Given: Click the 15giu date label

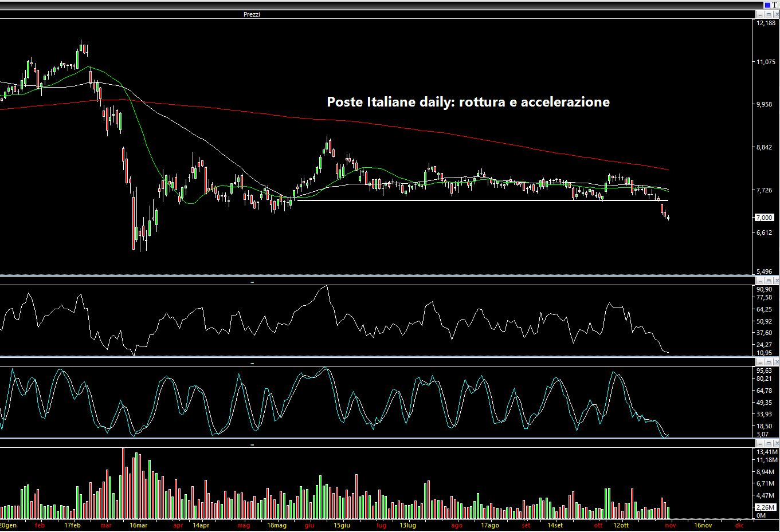Looking at the screenshot, I should (342, 525).
